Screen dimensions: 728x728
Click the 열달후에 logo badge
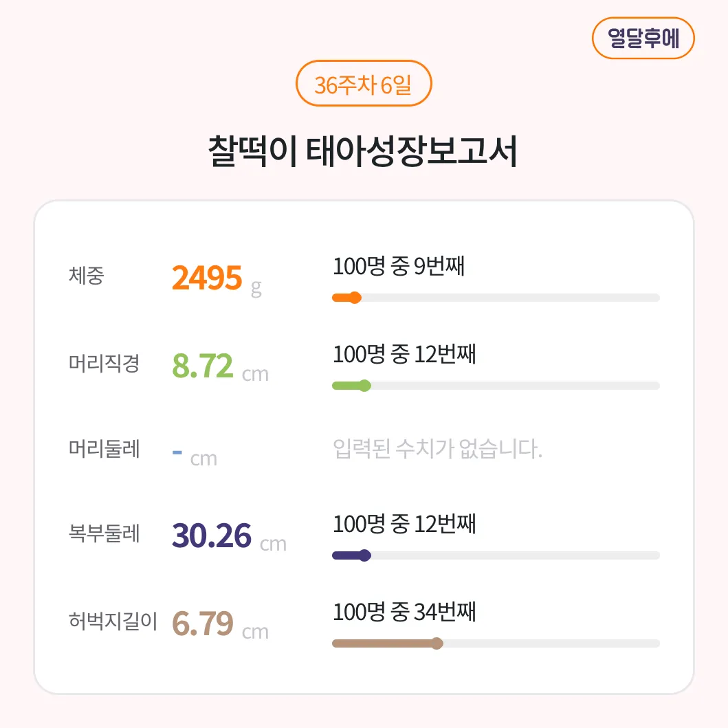point(643,38)
